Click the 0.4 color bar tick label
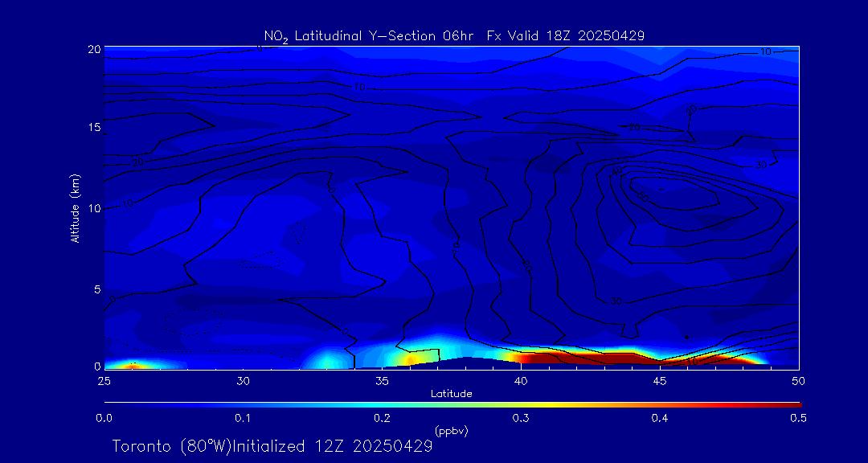Image resolution: width=868 pixels, height=463 pixels. click(x=660, y=418)
